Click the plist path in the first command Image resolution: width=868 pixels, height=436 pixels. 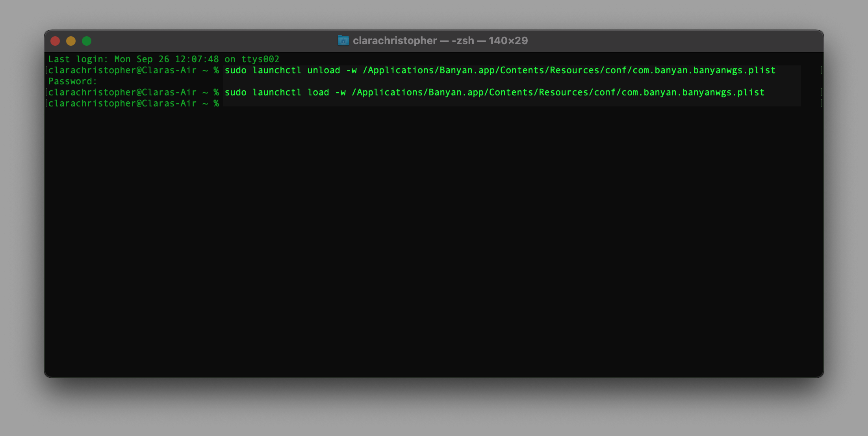click(x=569, y=70)
